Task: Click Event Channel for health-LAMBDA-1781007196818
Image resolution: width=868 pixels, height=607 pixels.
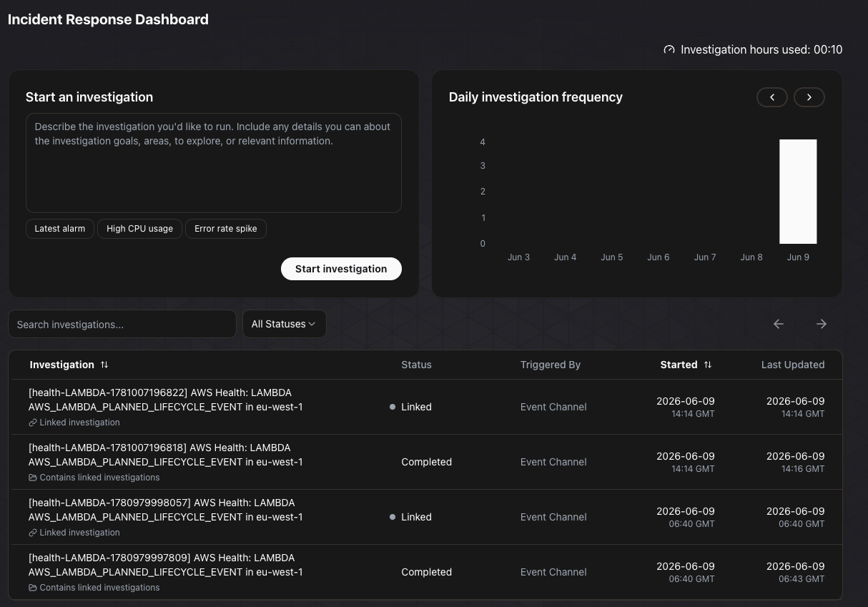Action: pos(553,462)
